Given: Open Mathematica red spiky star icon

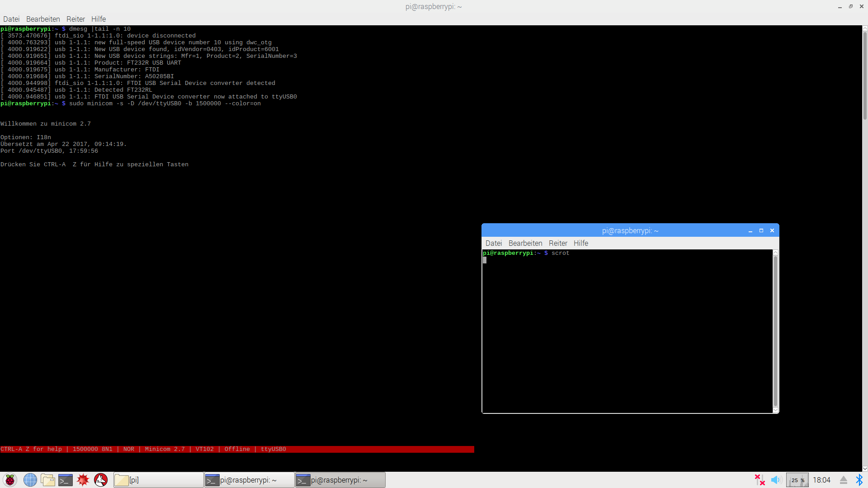Looking at the screenshot, I should point(83,480).
